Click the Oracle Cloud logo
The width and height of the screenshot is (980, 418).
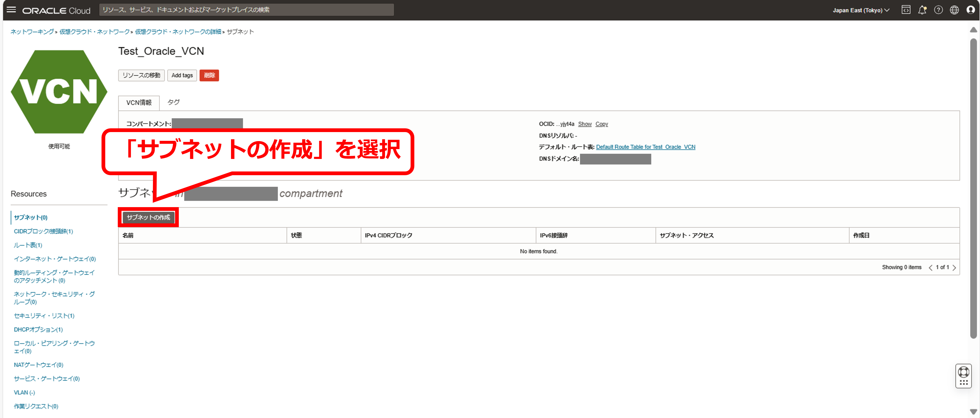coord(56,11)
